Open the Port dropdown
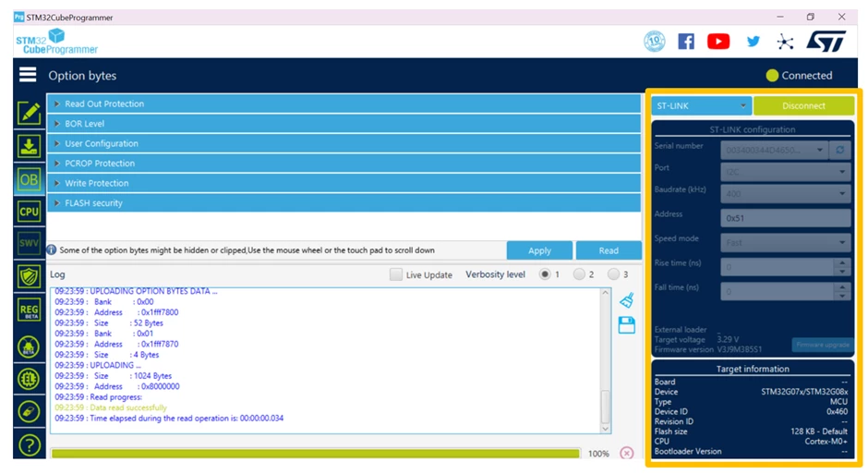This screenshot has width=868, height=474. [786, 172]
